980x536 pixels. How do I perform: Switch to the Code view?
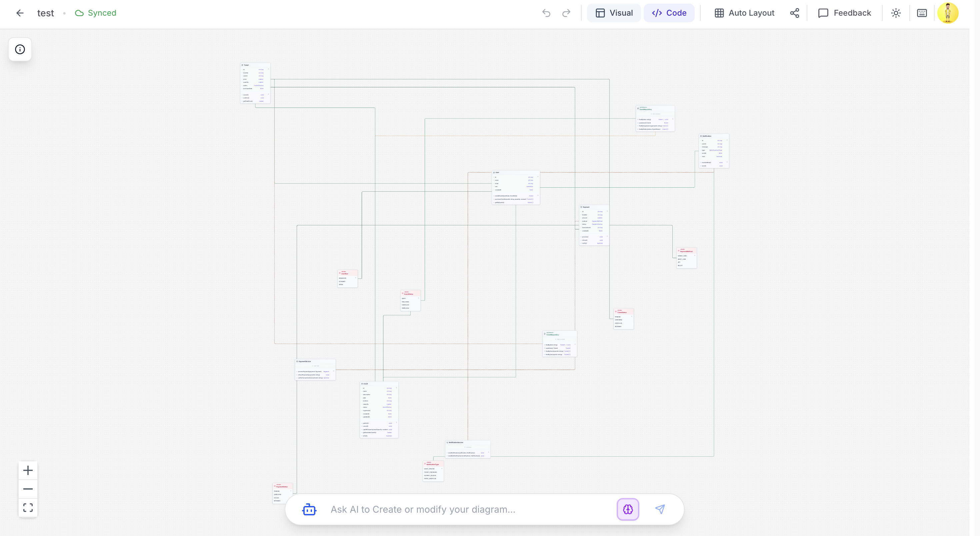[x=669, y=13]
